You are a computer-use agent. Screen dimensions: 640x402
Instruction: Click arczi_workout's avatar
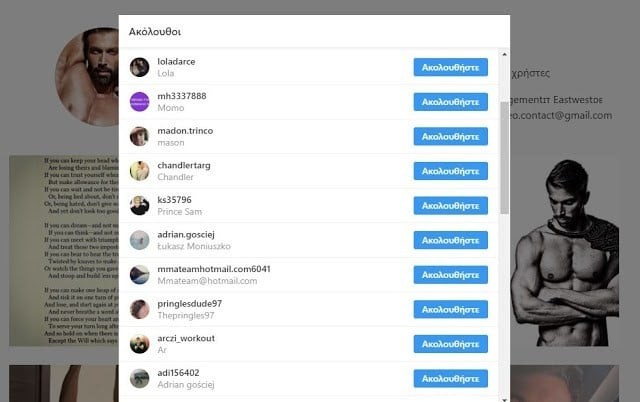(x=140, y=344)
